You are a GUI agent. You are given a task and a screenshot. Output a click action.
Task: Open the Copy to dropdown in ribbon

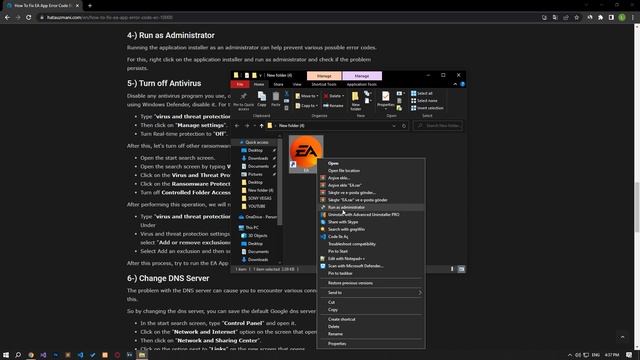307,106
